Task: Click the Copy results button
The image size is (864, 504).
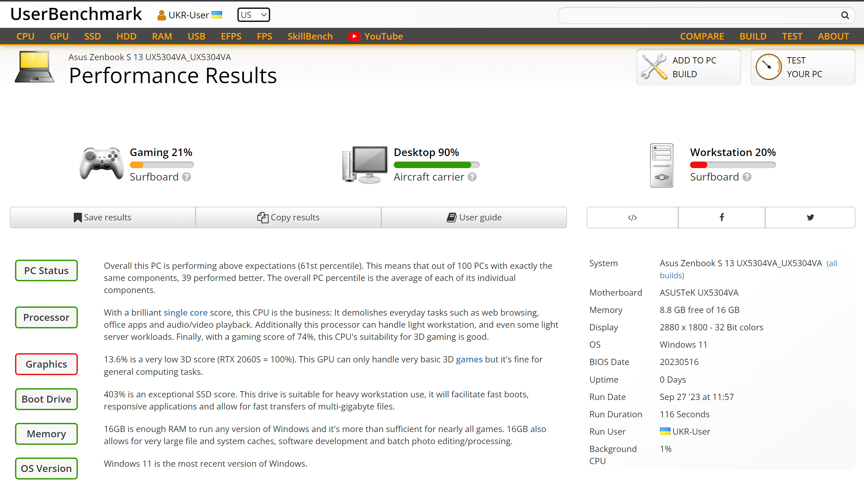Action: tap(288, 217)
